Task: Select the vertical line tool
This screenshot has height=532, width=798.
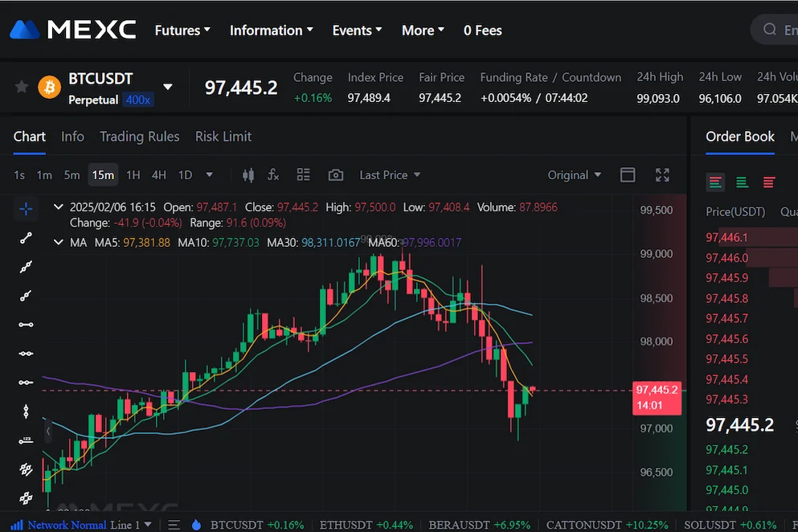Action: (26, 411)
